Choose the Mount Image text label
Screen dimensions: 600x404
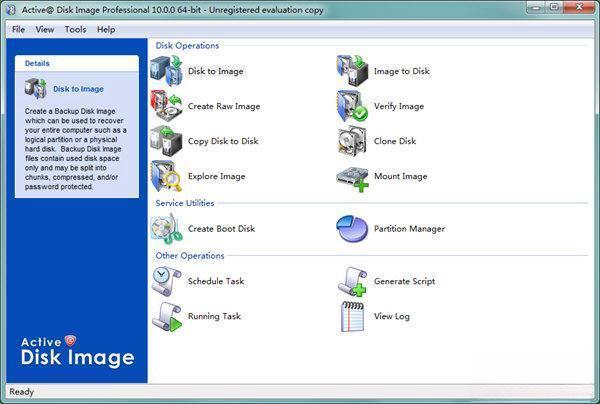click(401, 176)
